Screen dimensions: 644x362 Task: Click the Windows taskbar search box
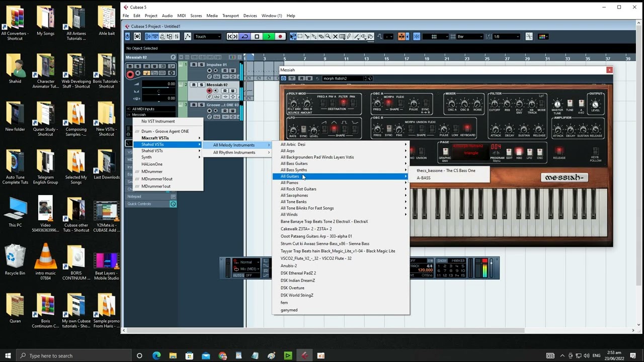pos(73,356)
